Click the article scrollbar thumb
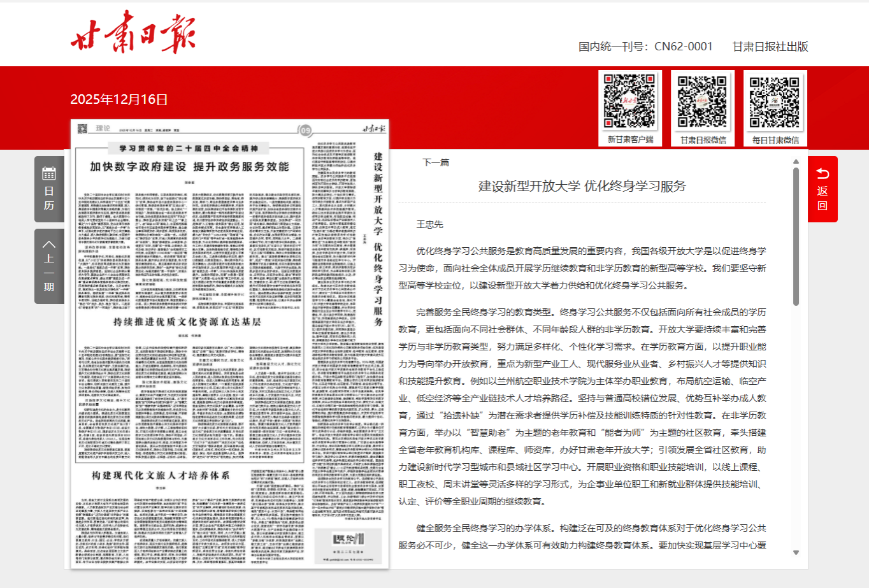Image resolution: width=869 pixels, height=588 pixels. pos(796,236)
